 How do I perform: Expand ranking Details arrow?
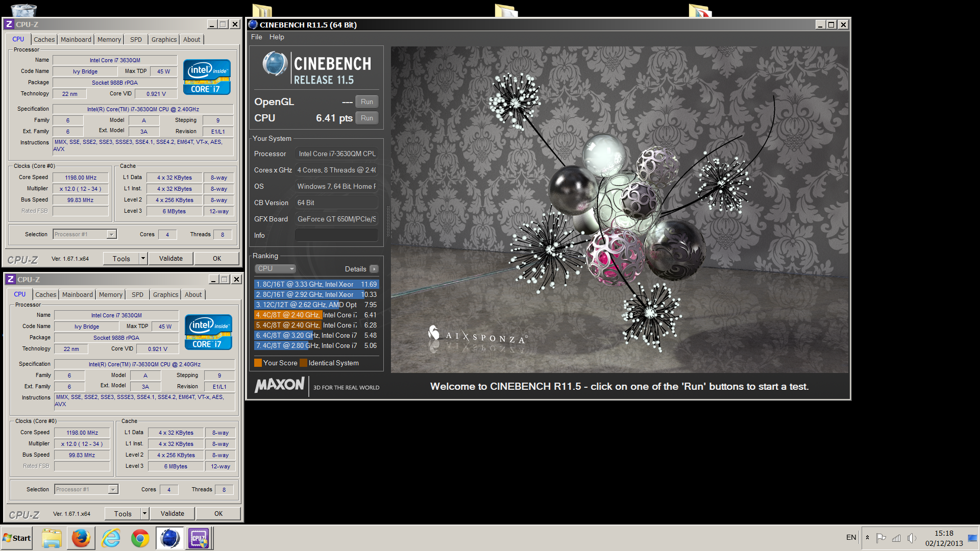tap(374, 269)
